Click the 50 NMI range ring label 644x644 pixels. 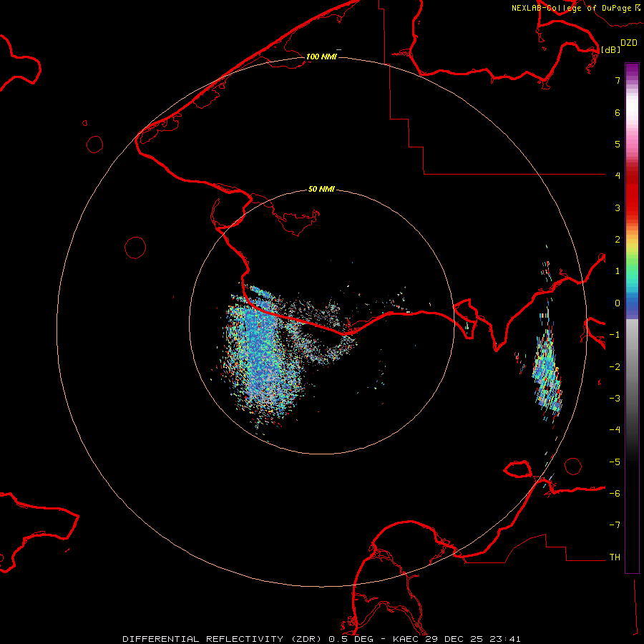pos(321,190)
